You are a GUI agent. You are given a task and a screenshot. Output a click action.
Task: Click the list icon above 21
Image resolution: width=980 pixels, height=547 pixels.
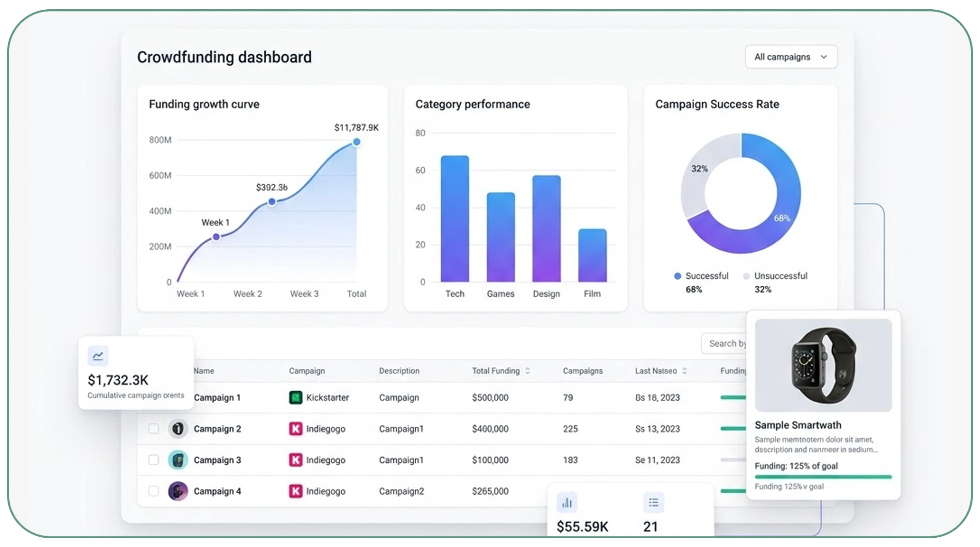pos(653,502)
